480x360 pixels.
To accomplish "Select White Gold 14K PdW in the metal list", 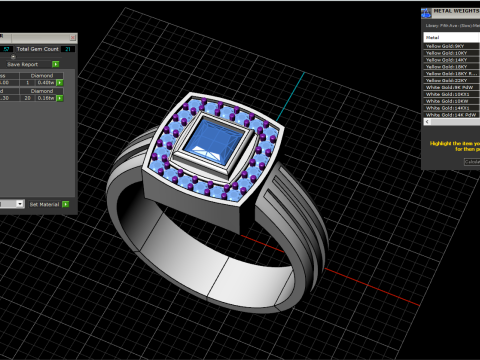I will (451, 115).
